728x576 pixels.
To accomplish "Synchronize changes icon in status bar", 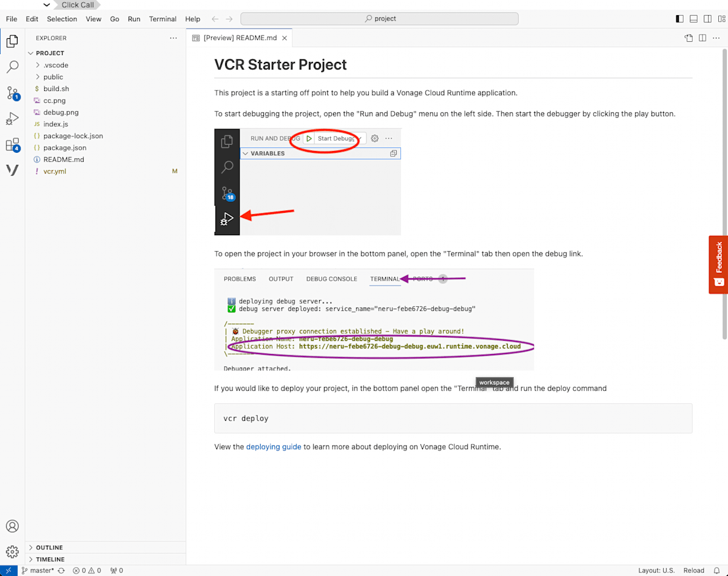I will coord(61,571).
